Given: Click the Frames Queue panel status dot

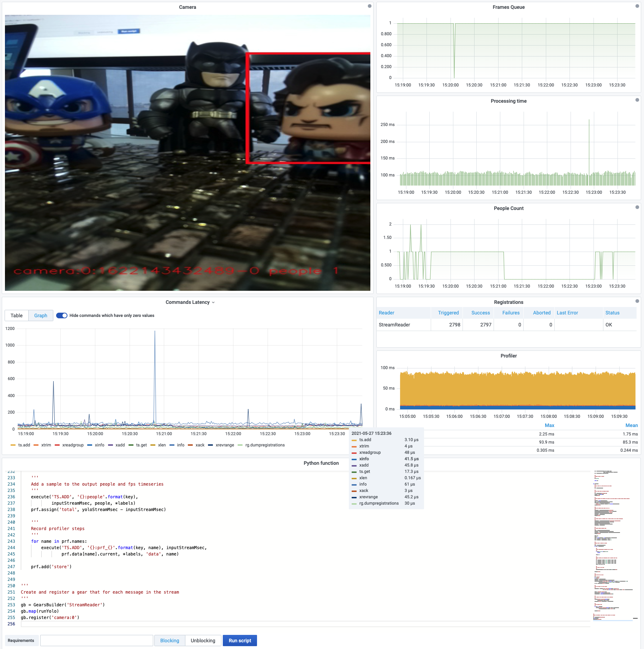Looking at the screenshot, I should 637,6.
